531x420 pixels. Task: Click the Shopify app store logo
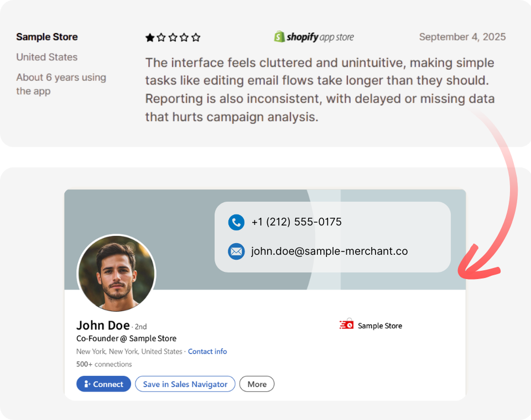[x=314, y=36]
